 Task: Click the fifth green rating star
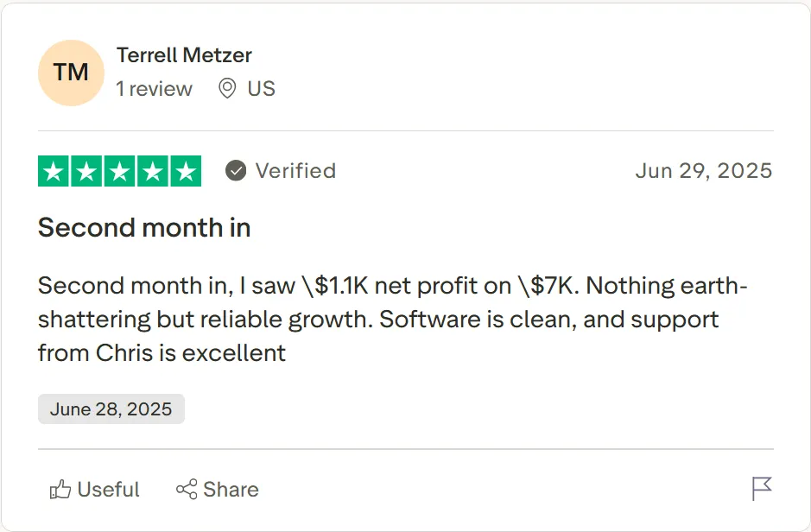pyautogui.click(x=185, y=171)
